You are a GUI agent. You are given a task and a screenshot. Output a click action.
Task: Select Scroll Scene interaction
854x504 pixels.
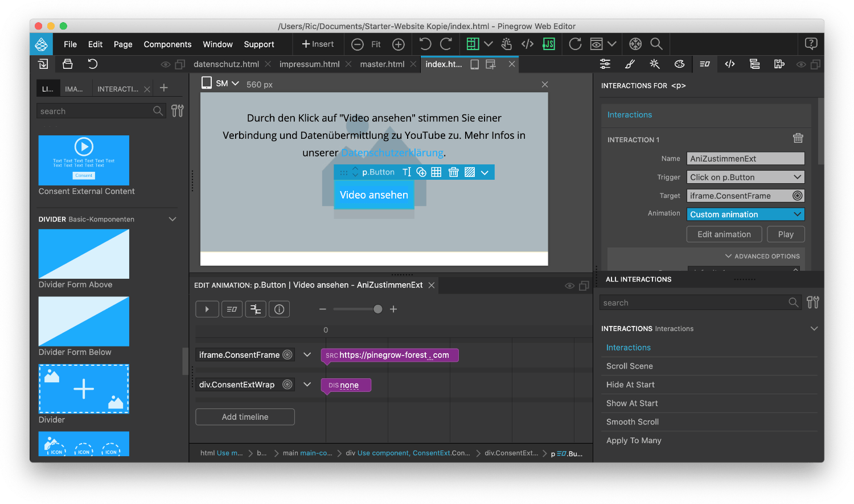(630, 366)
